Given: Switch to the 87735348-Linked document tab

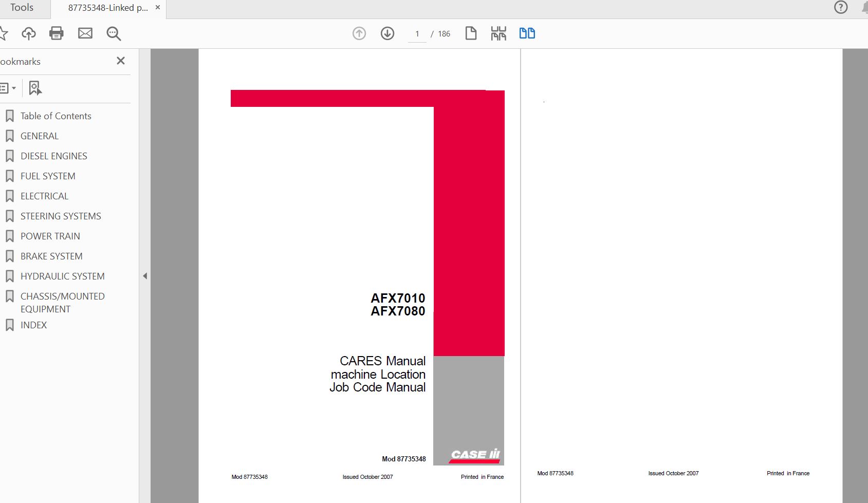Looking at the screenshot, I should click(108, 8).
